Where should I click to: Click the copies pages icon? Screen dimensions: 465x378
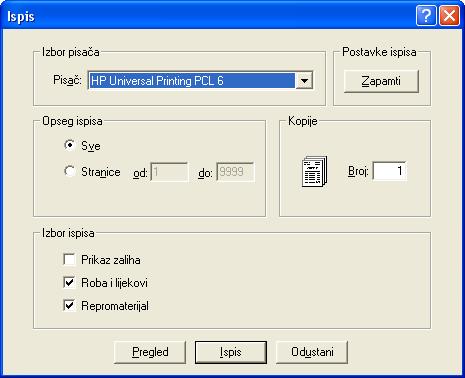pyautogui.click(x=314, y=171)
